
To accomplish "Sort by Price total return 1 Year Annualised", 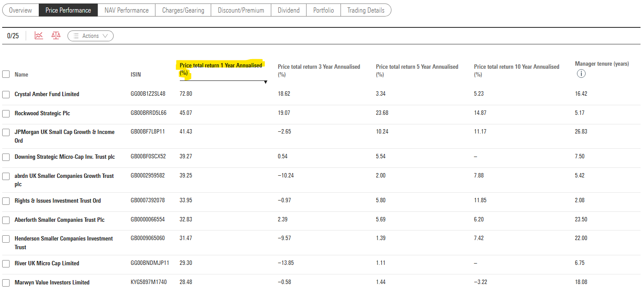I will tap(221, 69).
